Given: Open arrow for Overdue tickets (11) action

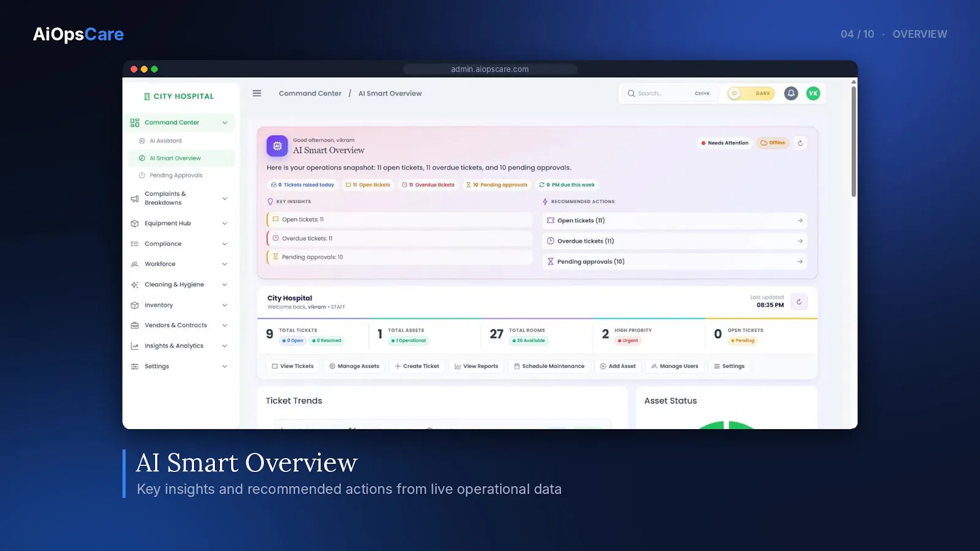Looking at the screenshot, I should point(800,241).
